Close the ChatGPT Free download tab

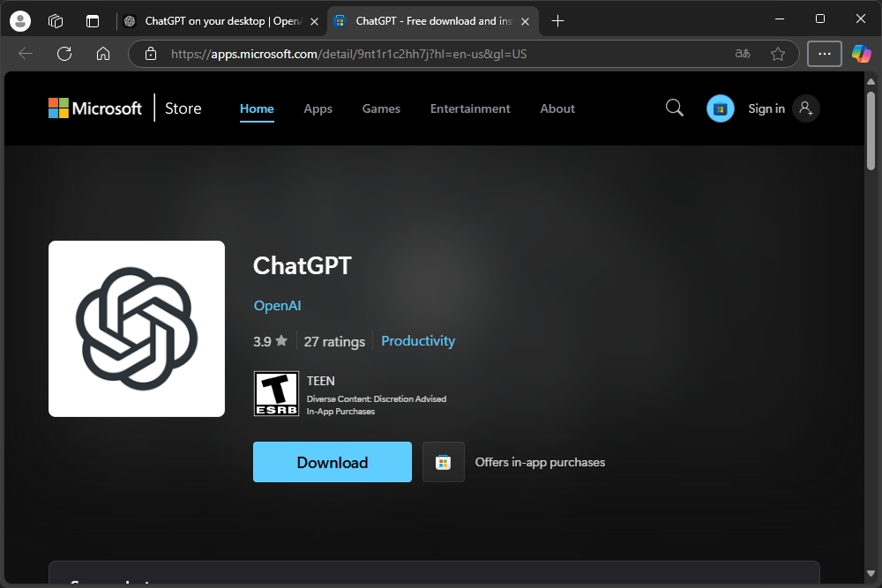coord(525,21)
